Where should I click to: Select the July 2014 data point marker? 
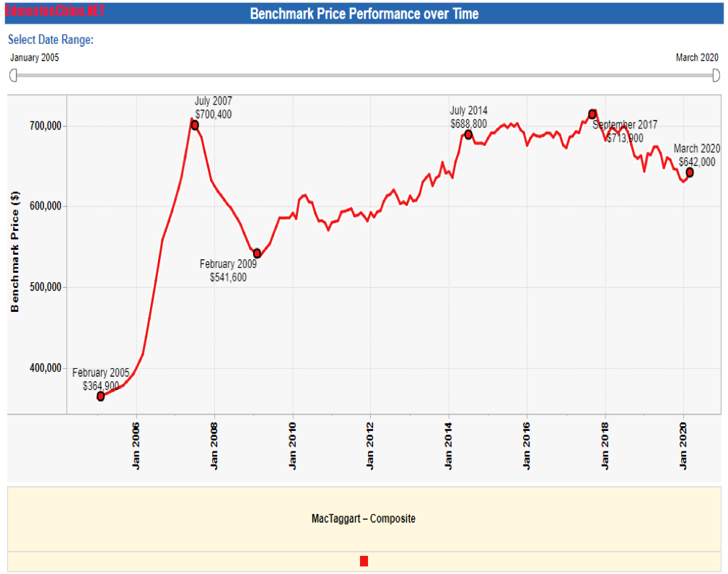pos(468,135)
